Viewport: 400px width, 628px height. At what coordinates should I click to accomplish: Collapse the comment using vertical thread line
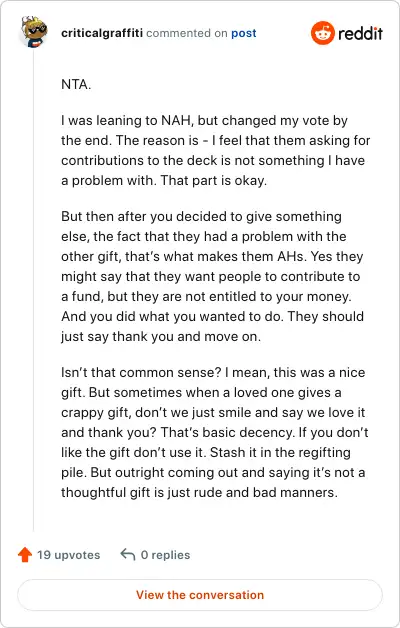34,290
